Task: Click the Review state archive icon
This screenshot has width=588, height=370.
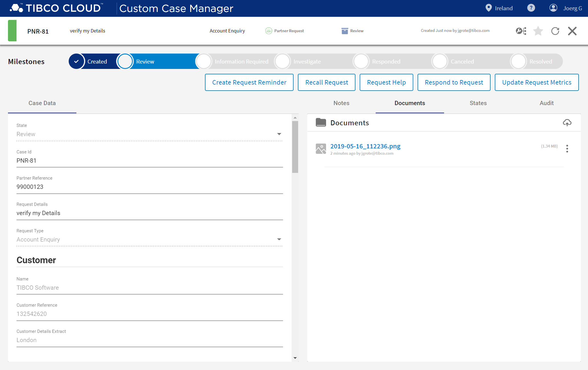Action: pyautogui.click(x=345, y=31)
